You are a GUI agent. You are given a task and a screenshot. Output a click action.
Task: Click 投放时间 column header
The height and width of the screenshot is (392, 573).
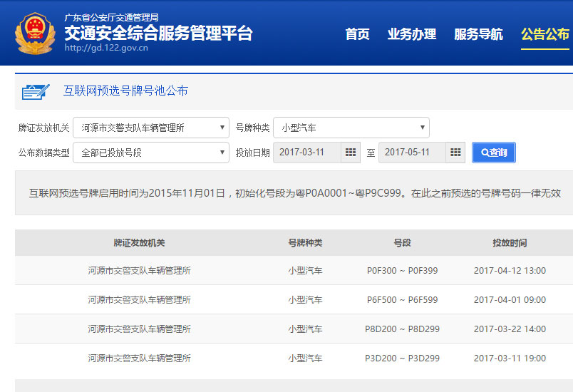[510, 242]
